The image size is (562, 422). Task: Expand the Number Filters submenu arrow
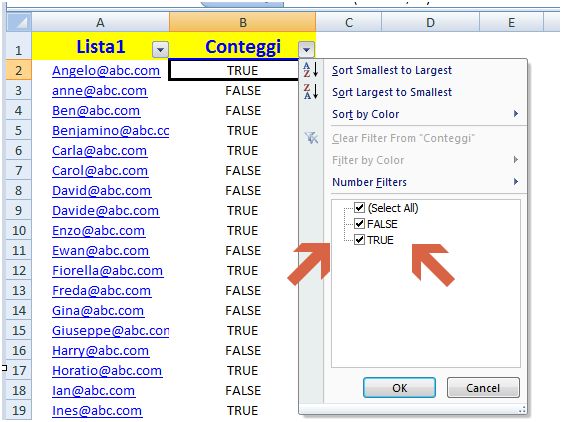point(516,182)
